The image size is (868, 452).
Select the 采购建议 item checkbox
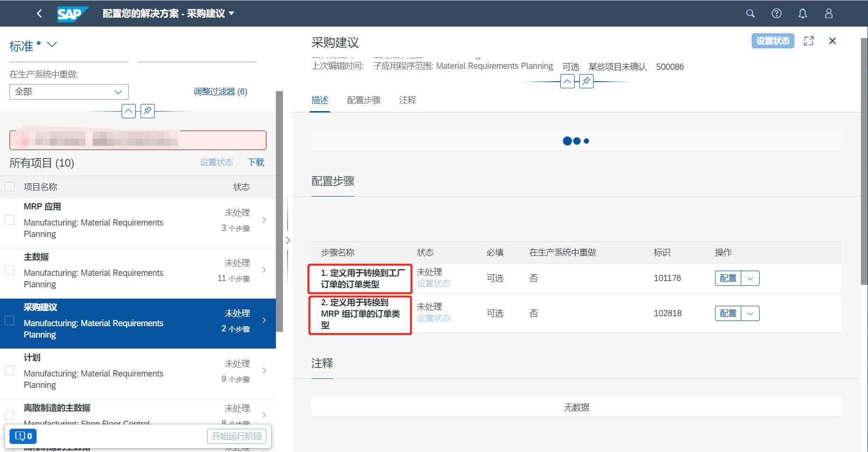click(9, 321)
